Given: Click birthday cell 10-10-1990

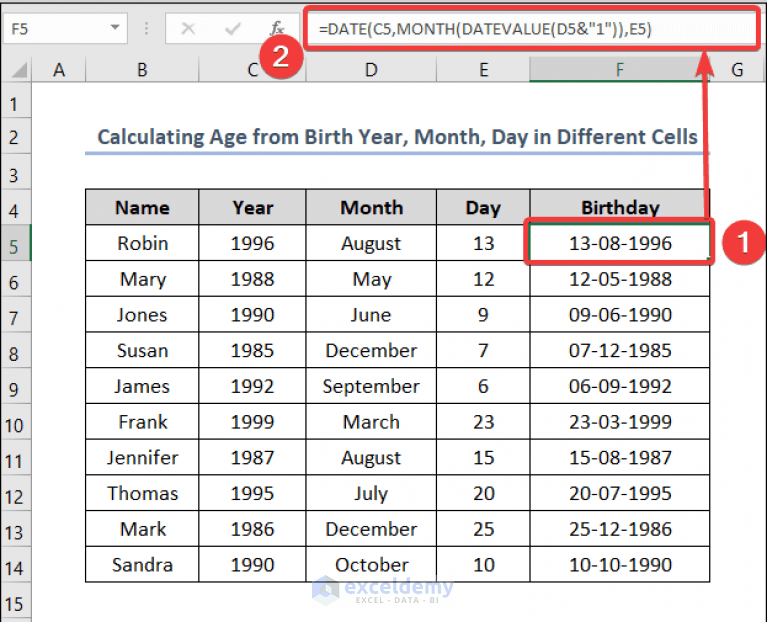Looking at the screenshot, I should [620, 564].
